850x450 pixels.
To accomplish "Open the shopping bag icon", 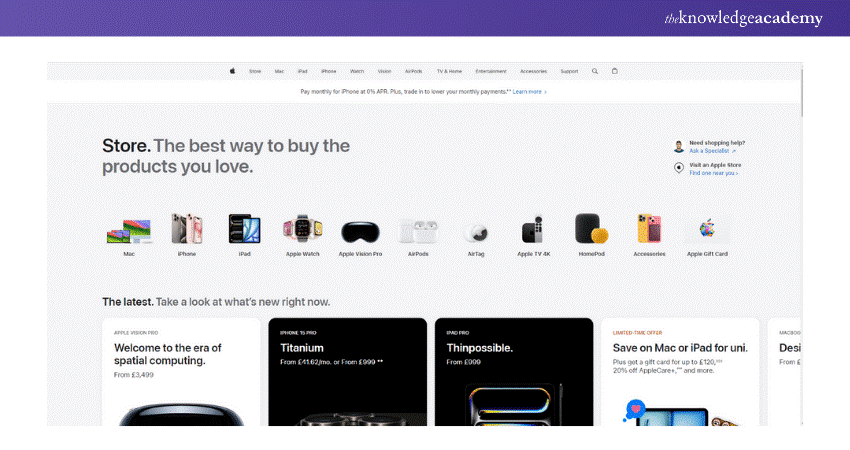I will (615, 71).
